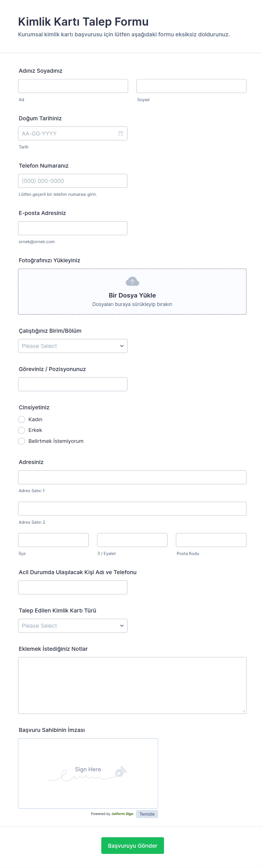Click the Göreviniz / Pozisyonunuz text box
This screenshot has width=262, height=868.
pos(72,384)
